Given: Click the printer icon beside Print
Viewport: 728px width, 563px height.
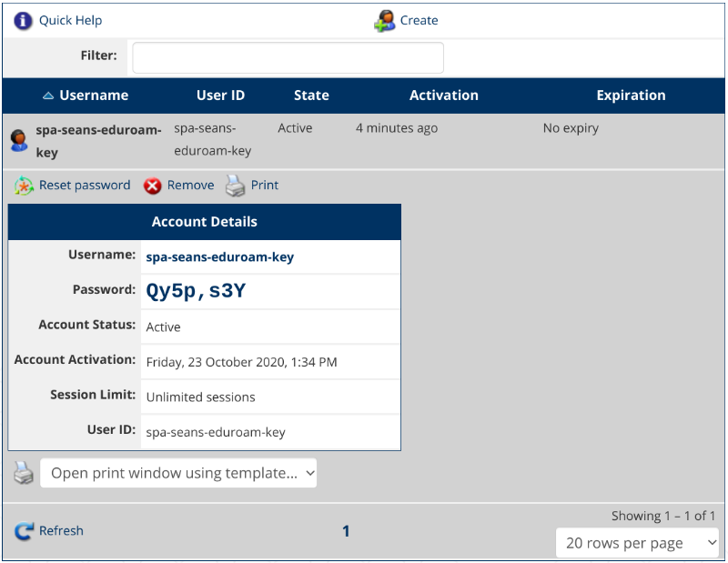Looking at the screenshot, I should 236,186.
